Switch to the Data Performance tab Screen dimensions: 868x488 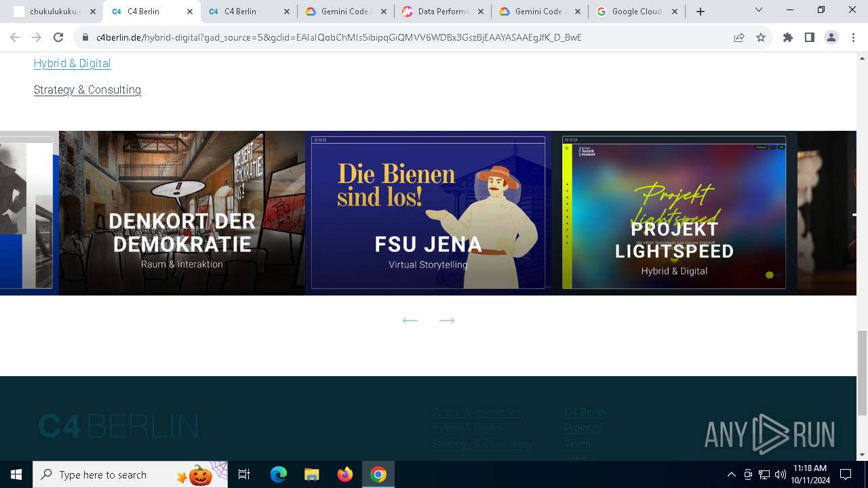tap(443, 12)
